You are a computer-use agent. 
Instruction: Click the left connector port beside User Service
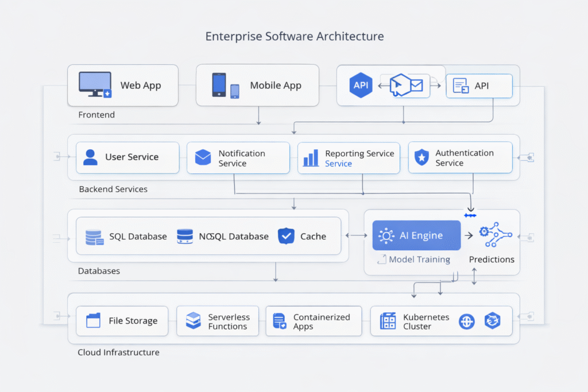click(x=57, y=156)
